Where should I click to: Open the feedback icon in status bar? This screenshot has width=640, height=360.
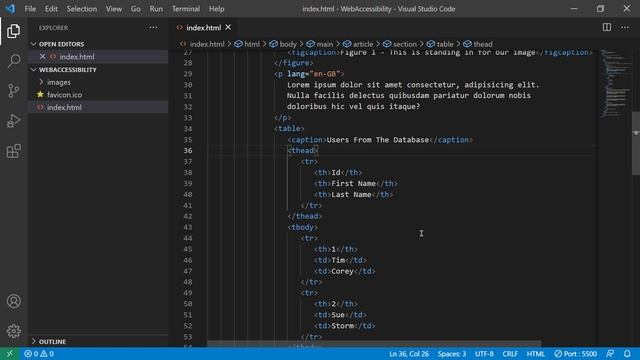[610, 354]
